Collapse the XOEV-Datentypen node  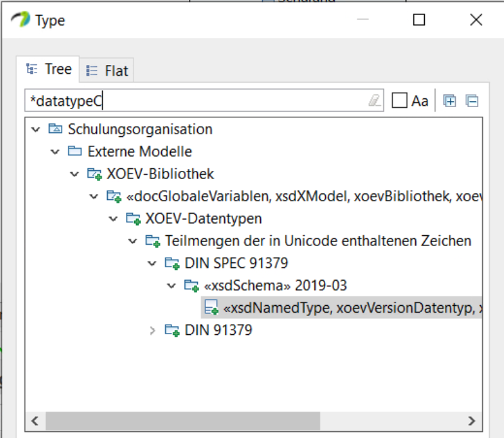coord(113,219)
